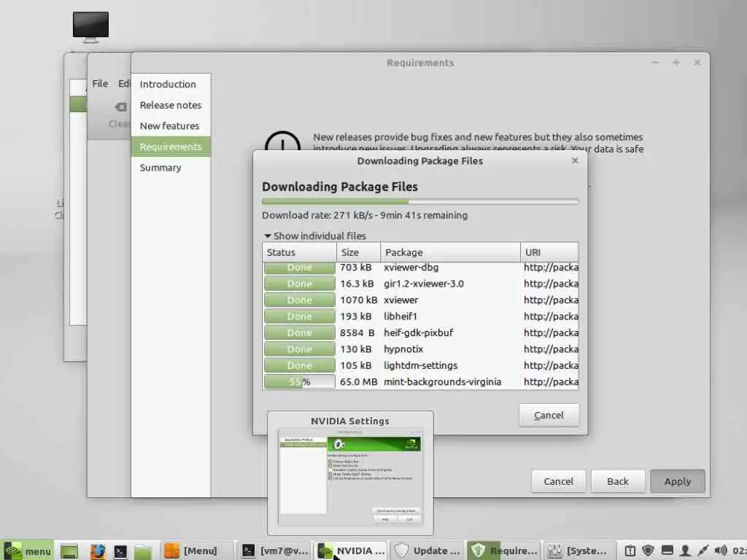Open the volume tray icon

click(720, 551)
